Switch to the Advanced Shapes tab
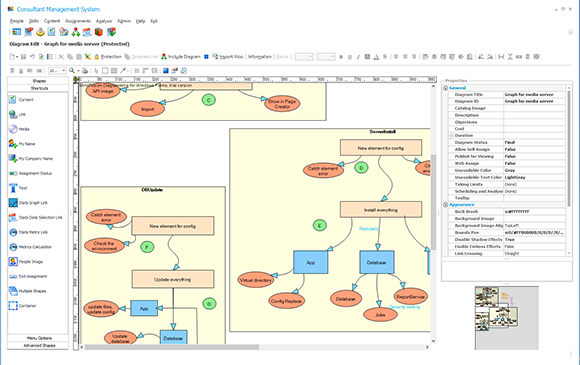 (38, 345)
